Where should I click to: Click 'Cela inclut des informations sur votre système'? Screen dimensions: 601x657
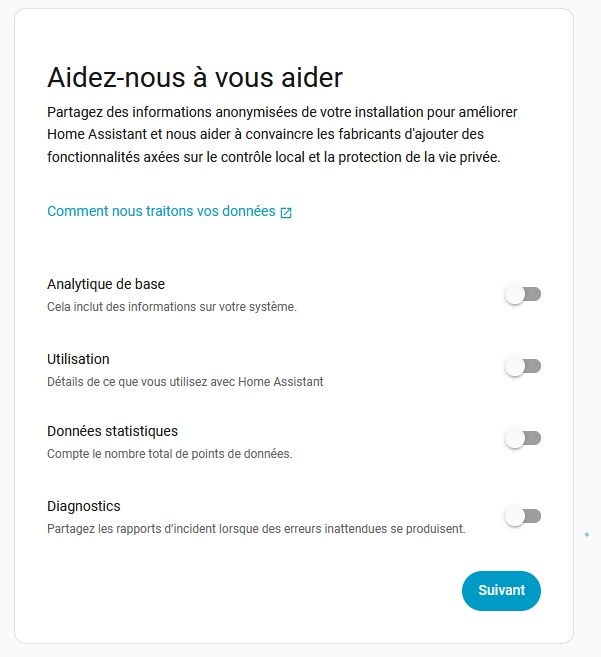[171, 307]
